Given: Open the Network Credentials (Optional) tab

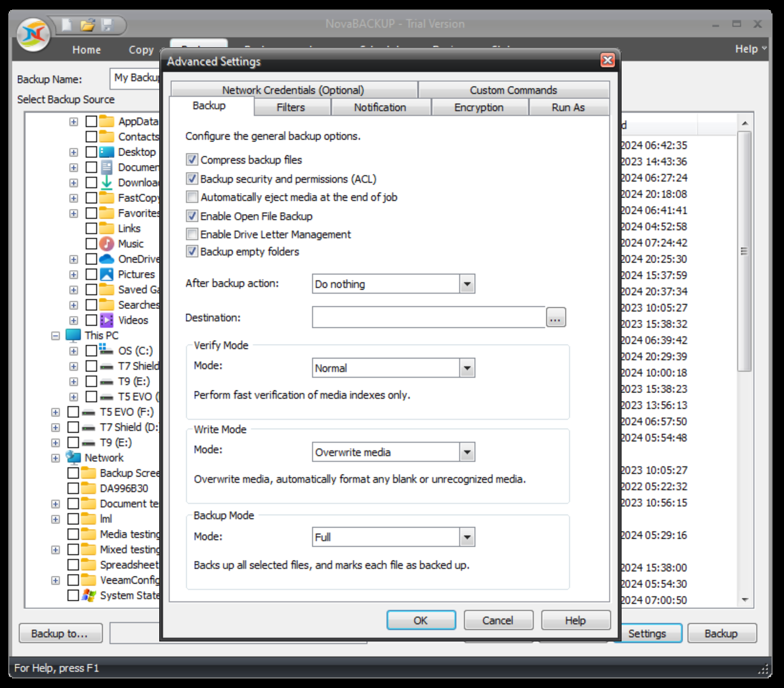Looking at the screenshot, I should tap(294, 90).
